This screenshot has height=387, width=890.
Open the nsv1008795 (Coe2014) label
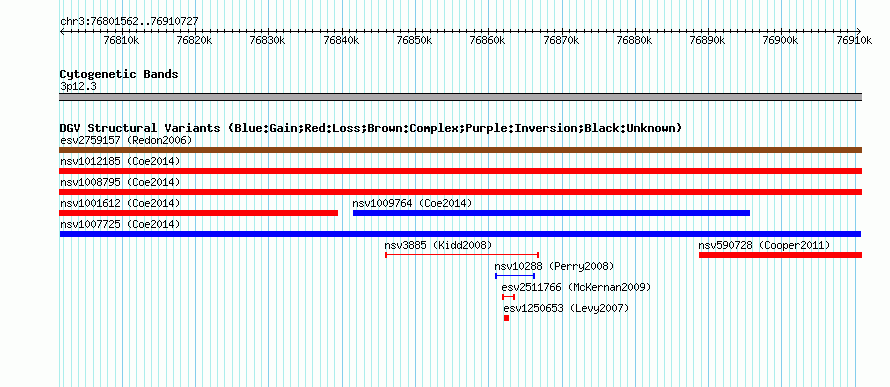click(x=120, y=182)
